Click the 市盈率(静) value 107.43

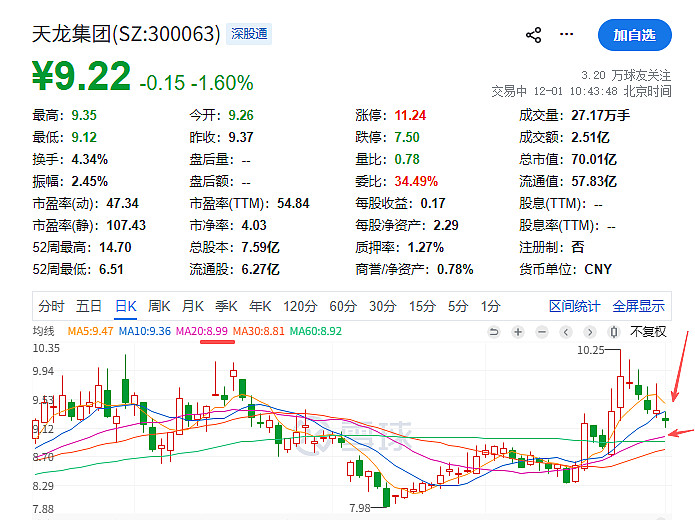[126, 225]
